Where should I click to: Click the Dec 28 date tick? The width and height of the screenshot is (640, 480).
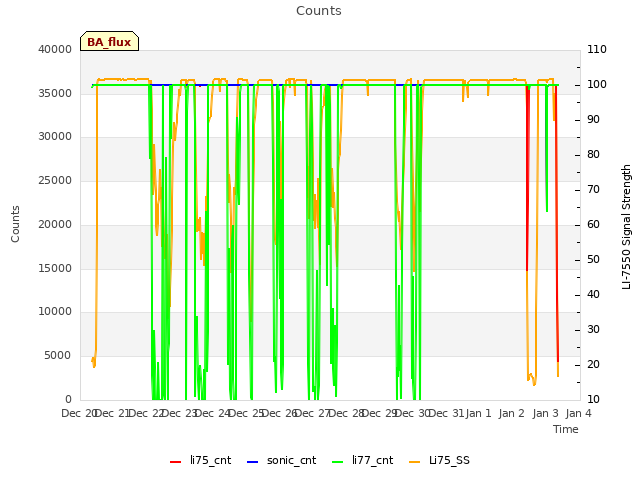click(347, 413)
